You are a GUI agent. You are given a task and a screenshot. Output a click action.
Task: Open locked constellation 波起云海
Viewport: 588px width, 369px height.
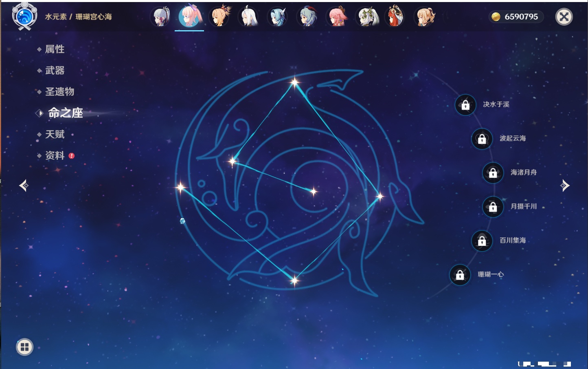(x=482, y=139)
